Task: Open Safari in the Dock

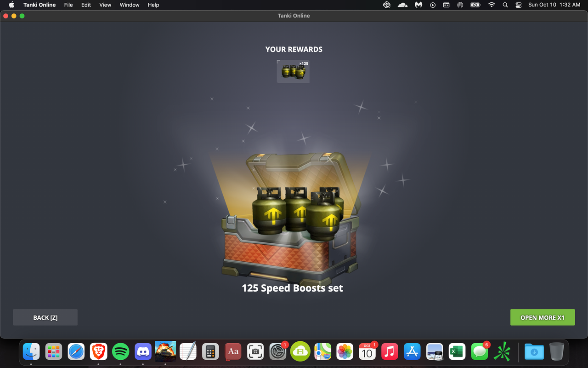Action: pyautogui.click(x=76, y=352)
